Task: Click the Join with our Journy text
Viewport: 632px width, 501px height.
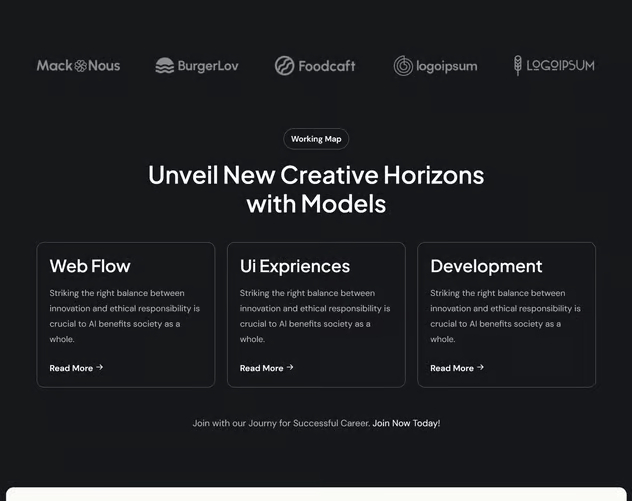Action: [281, 423]
